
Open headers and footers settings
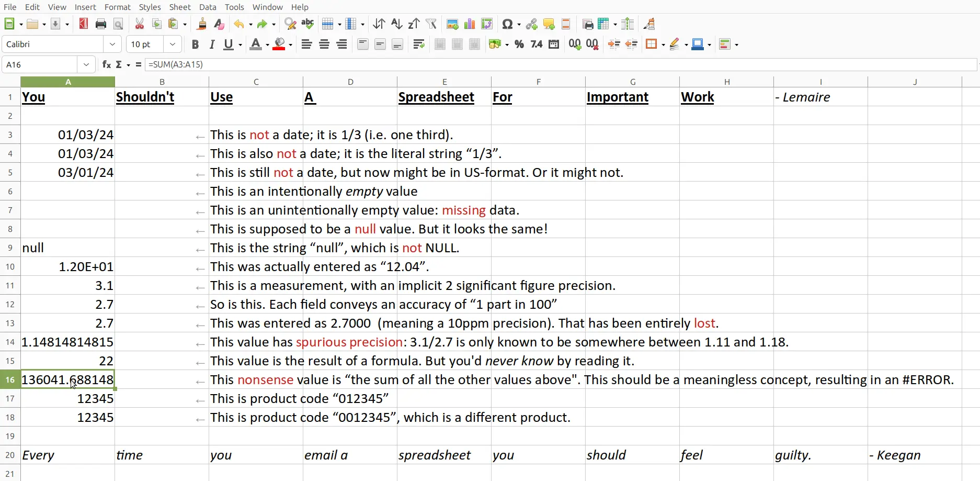[566, 24]
